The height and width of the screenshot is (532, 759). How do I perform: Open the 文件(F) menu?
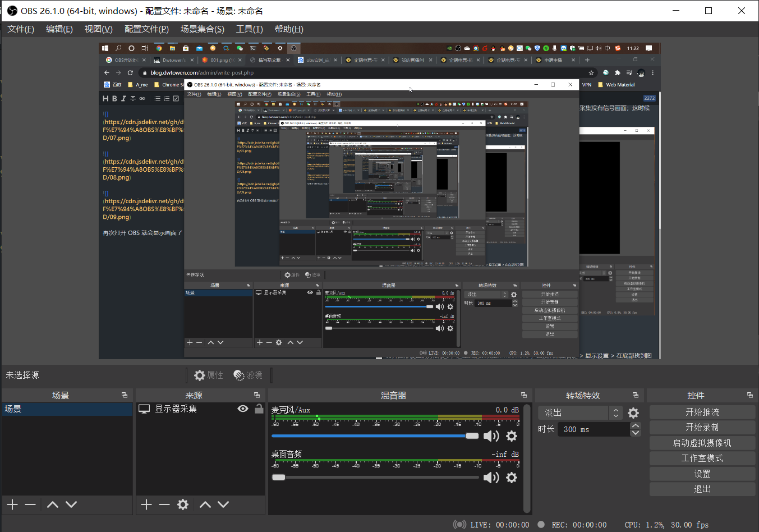click(21, 29)
